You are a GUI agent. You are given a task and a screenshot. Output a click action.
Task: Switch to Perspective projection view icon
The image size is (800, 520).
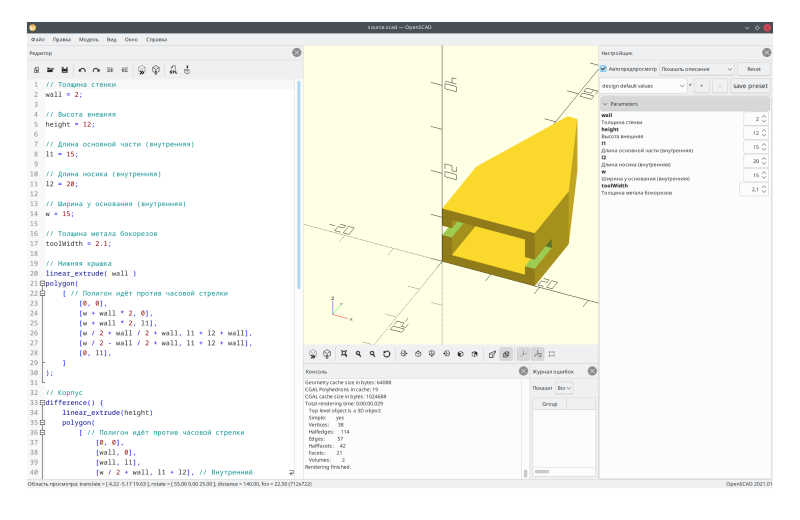(492, 354)
